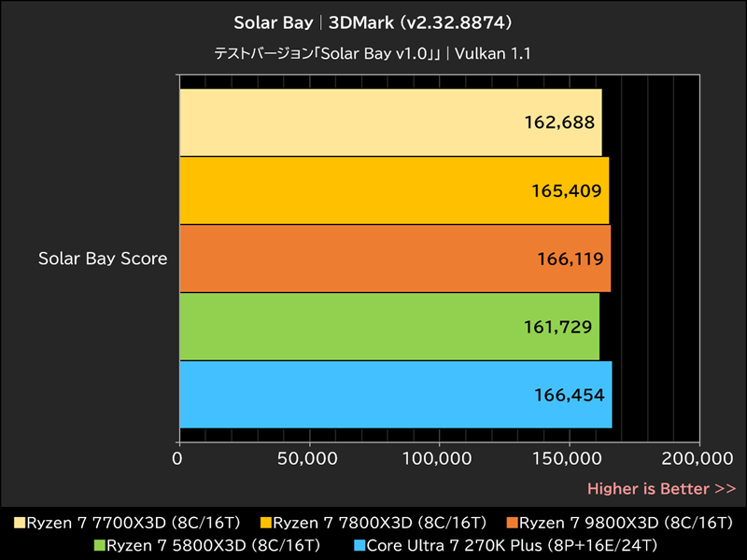Click the 'Higher is Better >>' note
Viewport: 747px width, 560px height.
coord(662,488)
